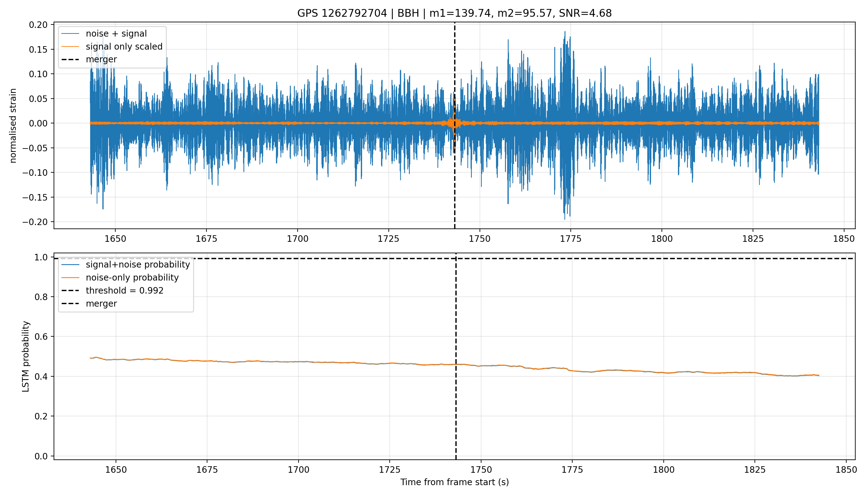
Task: Click the 'merger' entry in bottom legend
Action: 101,303
